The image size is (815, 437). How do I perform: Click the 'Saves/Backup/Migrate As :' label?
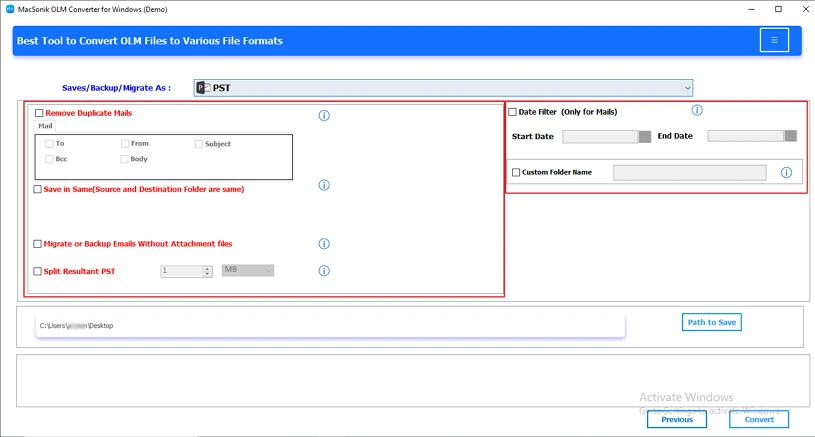click(116, 88)
